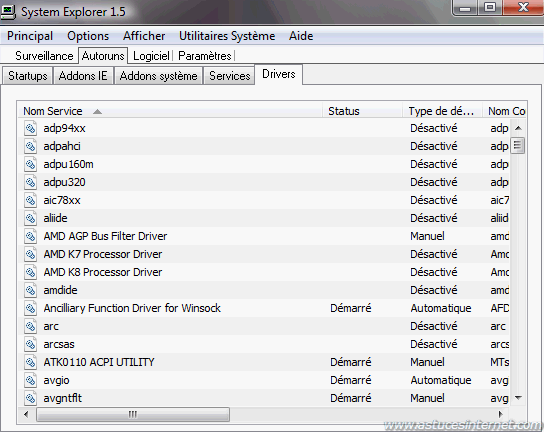Open the Startups tab

coord(28,76)
